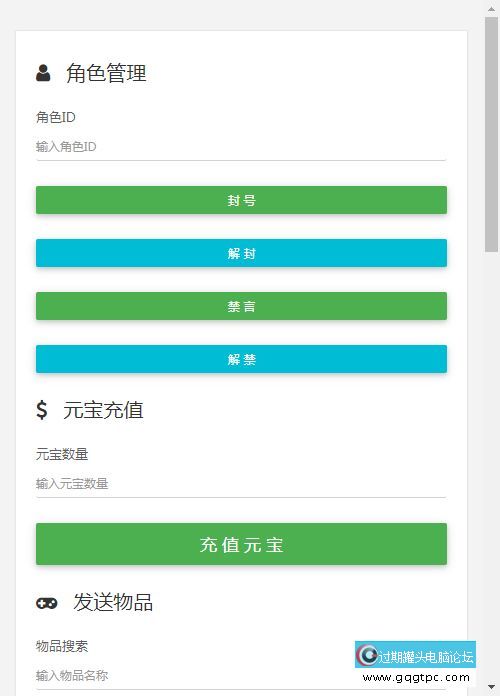Click the 充值元宝 button
The width and height of the screenshot is (500, 696).
[241, 544]
